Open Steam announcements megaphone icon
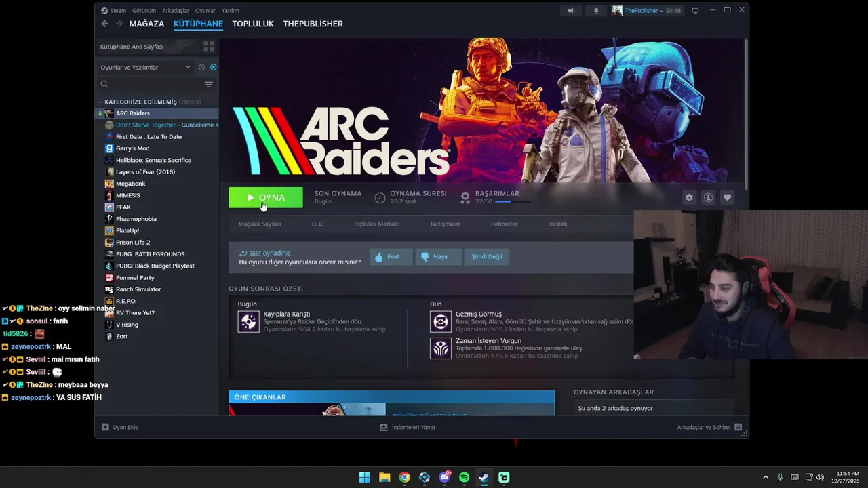868x488 pixels. click(571, 10)
